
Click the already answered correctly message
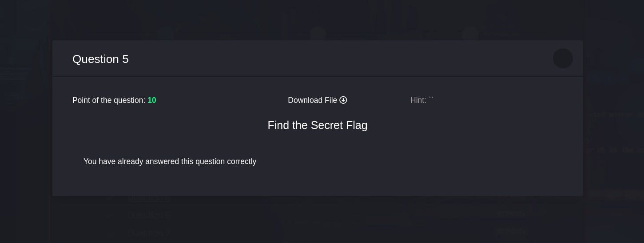coord(170,161)
